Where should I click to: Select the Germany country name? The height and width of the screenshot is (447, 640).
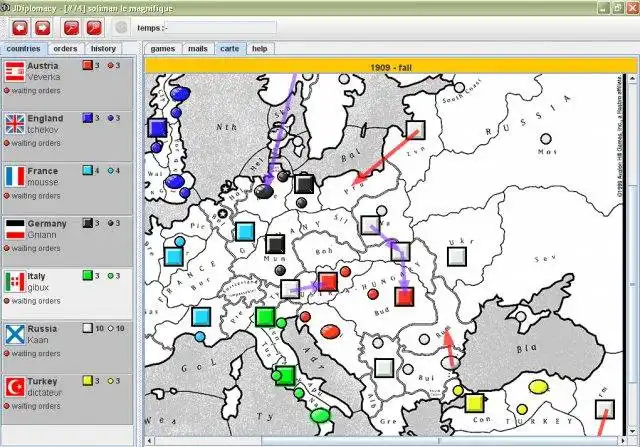point(47,224)
